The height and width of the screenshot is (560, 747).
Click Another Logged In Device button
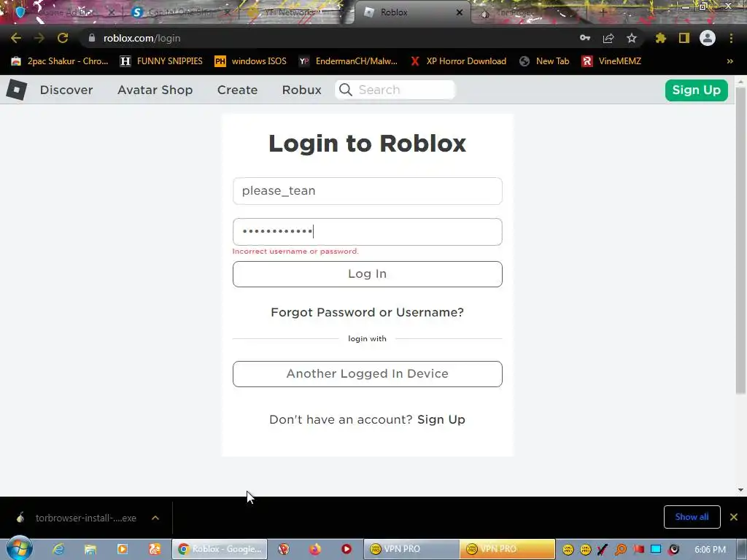click(x=368, y=374)
